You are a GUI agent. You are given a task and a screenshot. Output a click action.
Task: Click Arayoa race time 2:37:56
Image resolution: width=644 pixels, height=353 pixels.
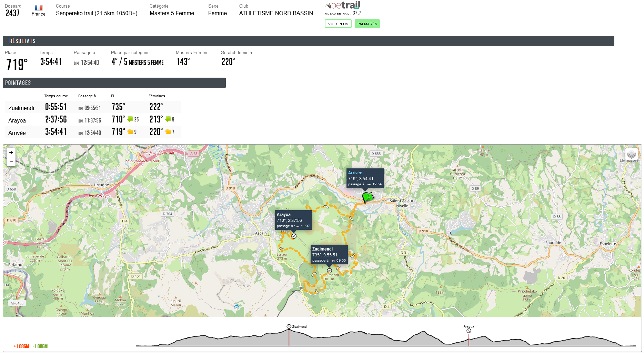(x=56, y=119)
